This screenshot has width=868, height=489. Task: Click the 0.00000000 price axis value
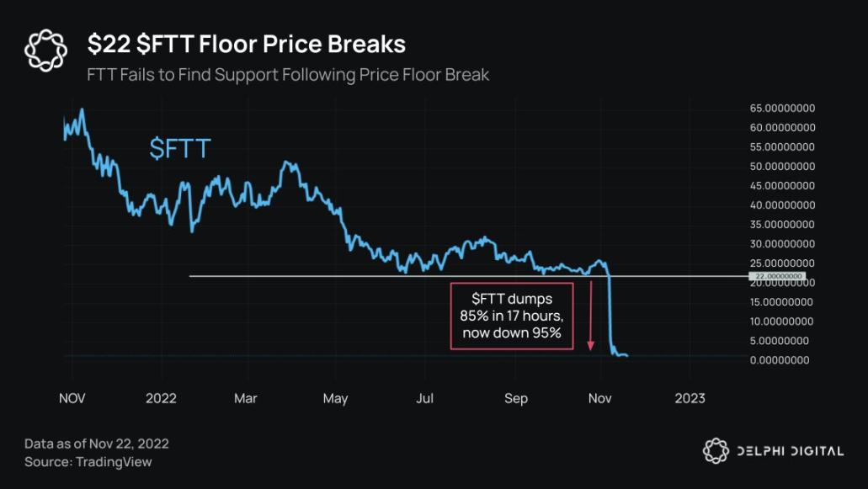[780, 360]
